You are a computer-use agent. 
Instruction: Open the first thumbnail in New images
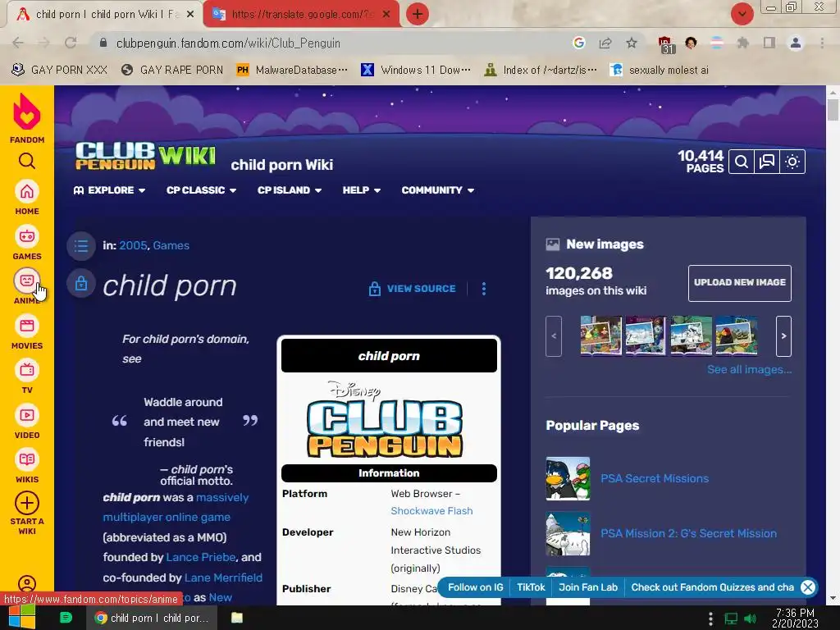pyautogui.click(x=601, y=336)
